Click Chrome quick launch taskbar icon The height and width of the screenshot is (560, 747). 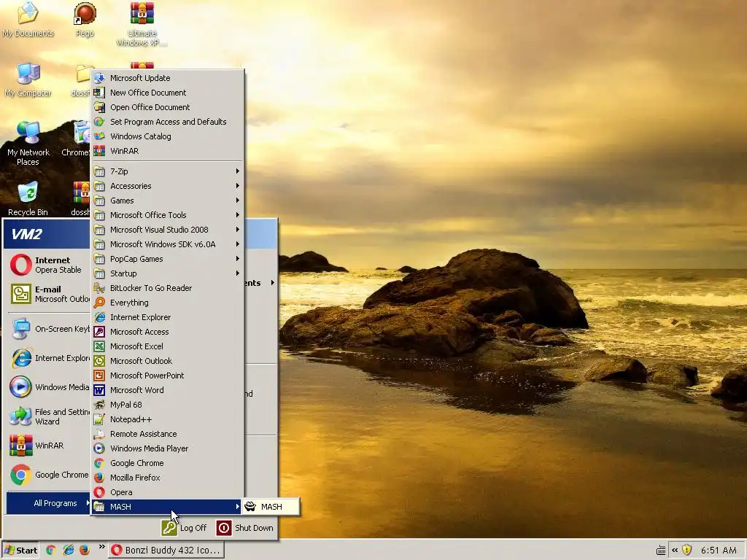[51, 551]
